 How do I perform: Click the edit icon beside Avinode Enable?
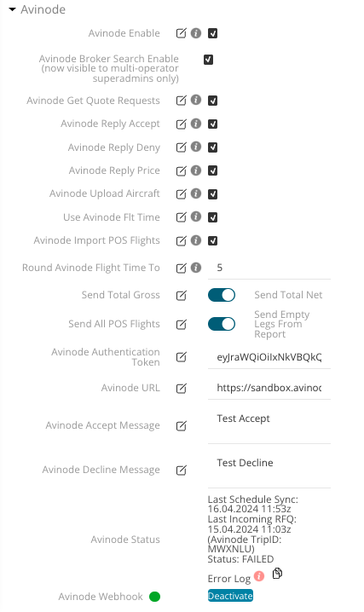(181, 33)
